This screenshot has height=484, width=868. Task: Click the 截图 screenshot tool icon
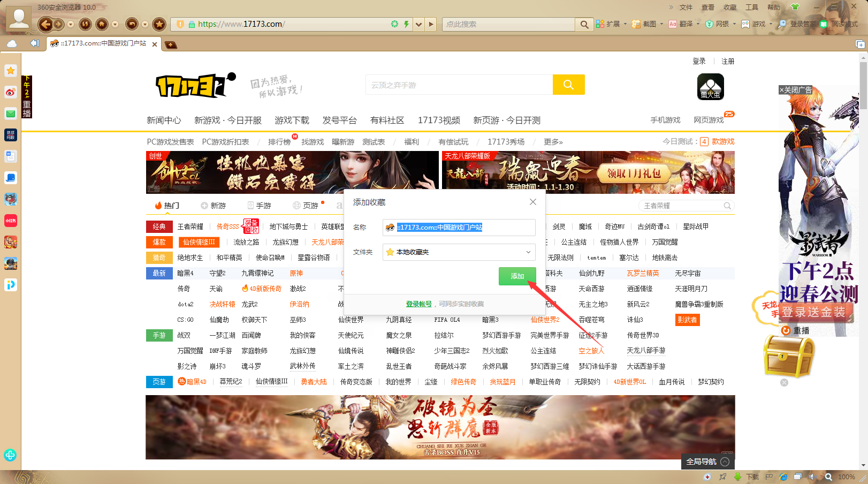644,24
